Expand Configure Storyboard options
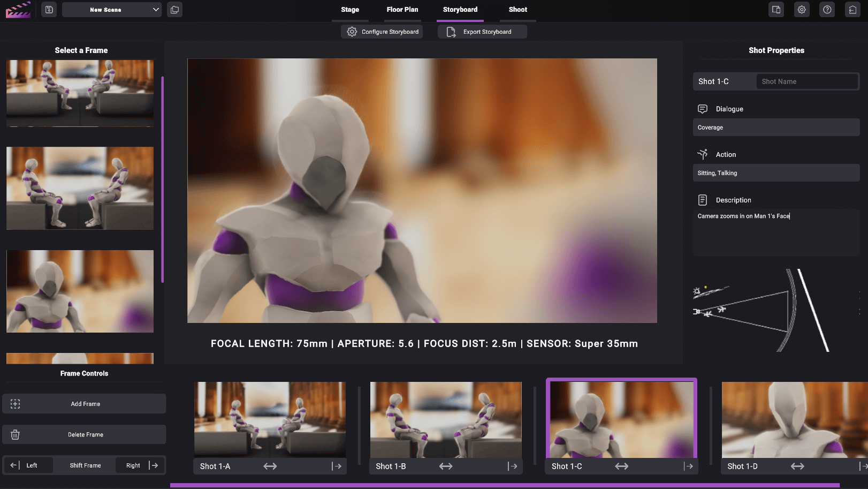Screen dimensions: 868x489 pyautogui.click(x=382, y=32)
